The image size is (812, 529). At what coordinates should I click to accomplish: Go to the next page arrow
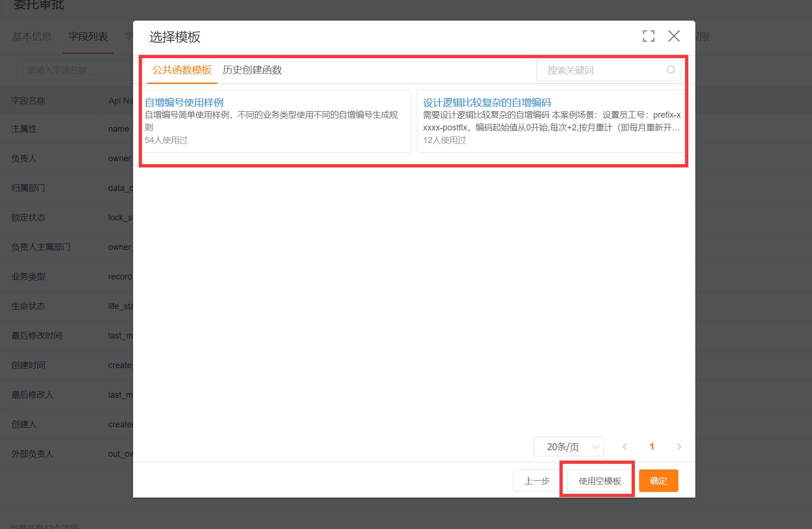679,446
